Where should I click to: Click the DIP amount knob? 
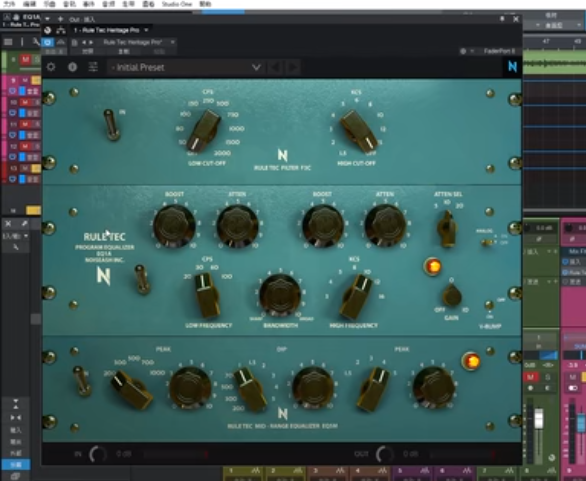click(x=313, y=388)
